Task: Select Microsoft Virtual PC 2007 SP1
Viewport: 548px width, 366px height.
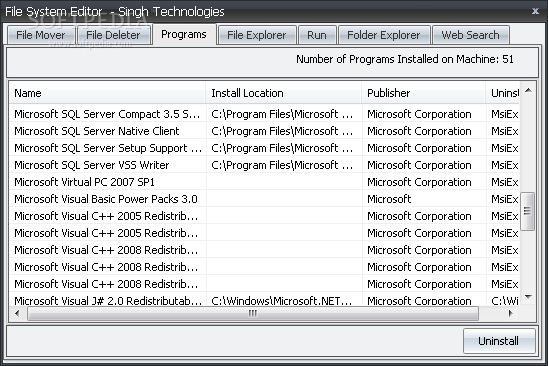Action: 264,182
